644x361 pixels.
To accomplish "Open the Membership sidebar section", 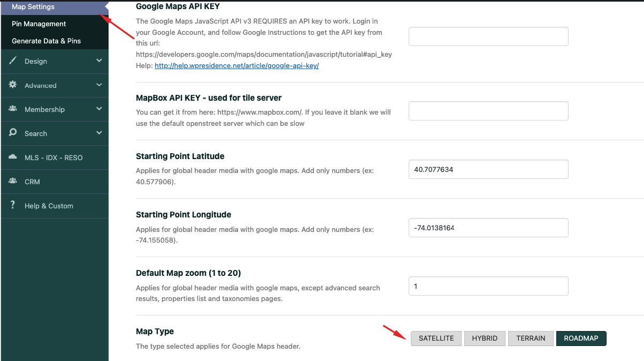I will [x=54, y=109].
